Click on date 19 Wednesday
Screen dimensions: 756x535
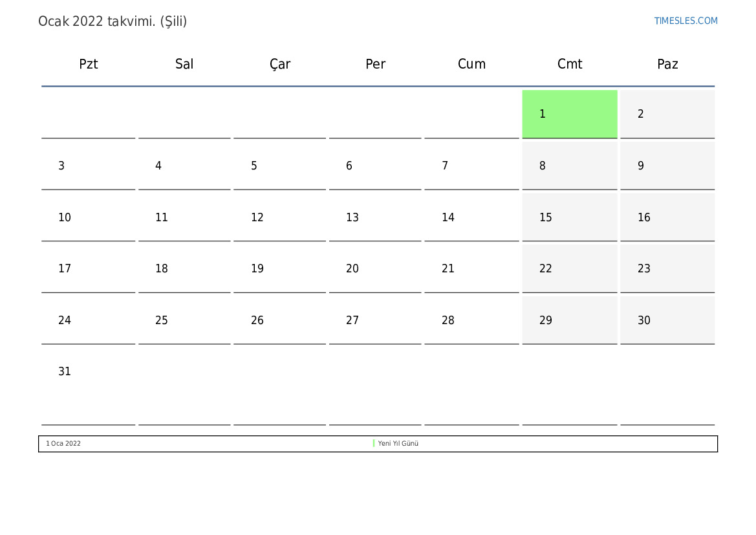279,268
